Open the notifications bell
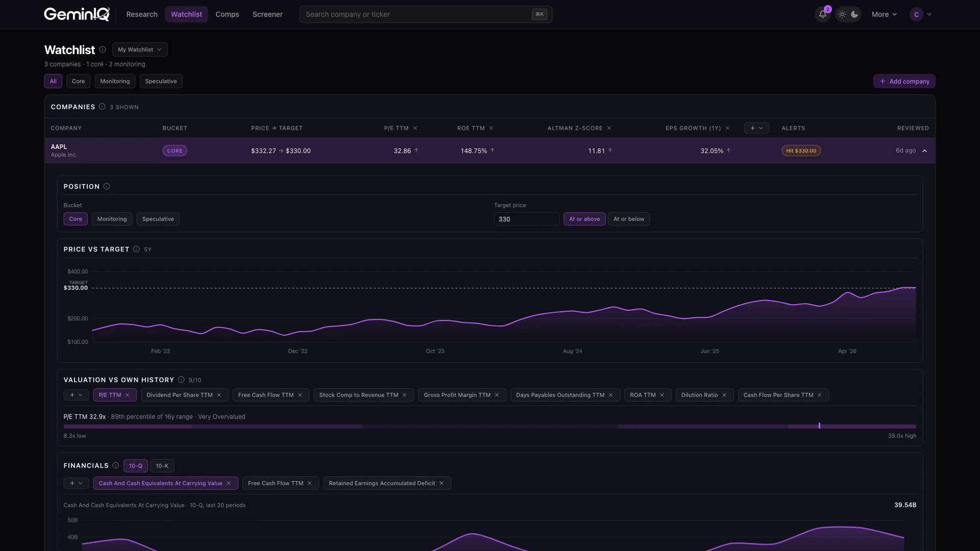The image size is (980, 551). pos(822,14)
